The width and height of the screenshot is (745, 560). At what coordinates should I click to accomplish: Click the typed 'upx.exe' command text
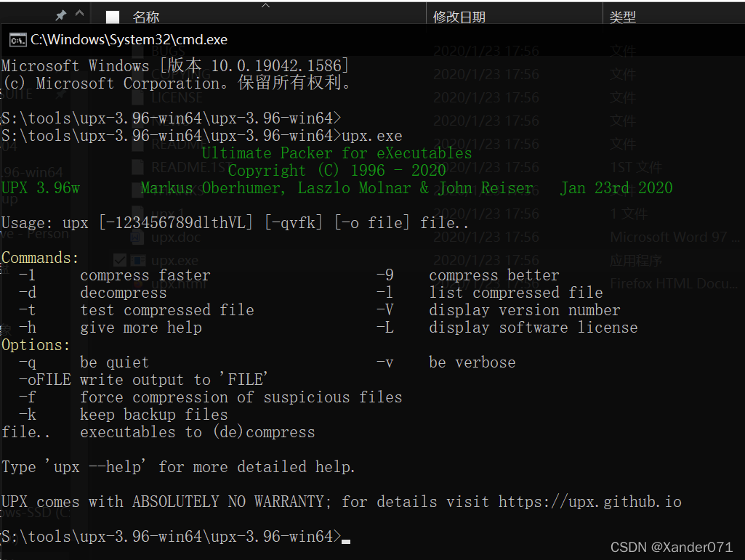click(x=372, y=136)
